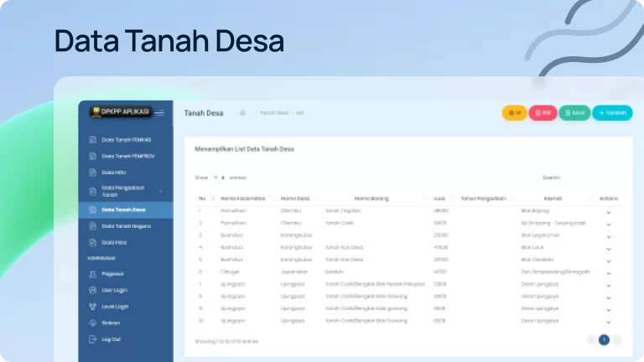644x362 pixels.
Task: Sort table by Luas column
Action: (x=443, y=199)
